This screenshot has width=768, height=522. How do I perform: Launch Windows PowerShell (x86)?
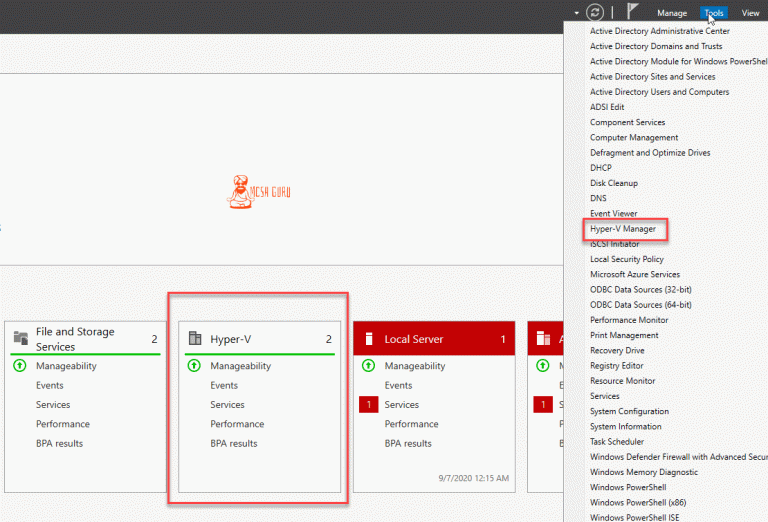(x=638, y=502)
